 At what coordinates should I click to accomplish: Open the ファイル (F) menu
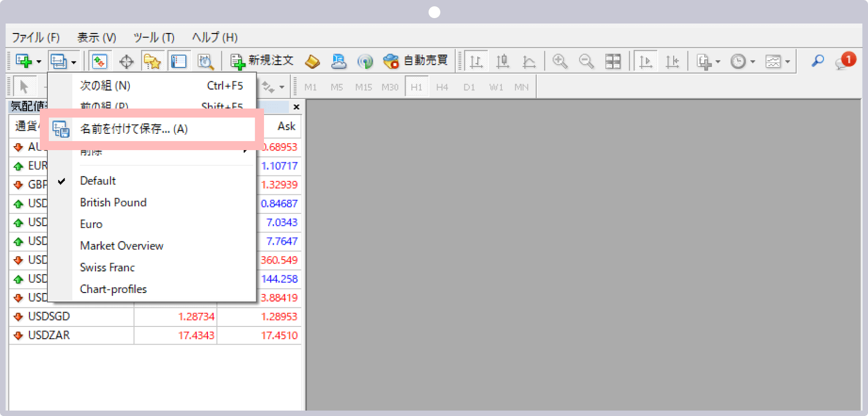click(x=36, y=37)
